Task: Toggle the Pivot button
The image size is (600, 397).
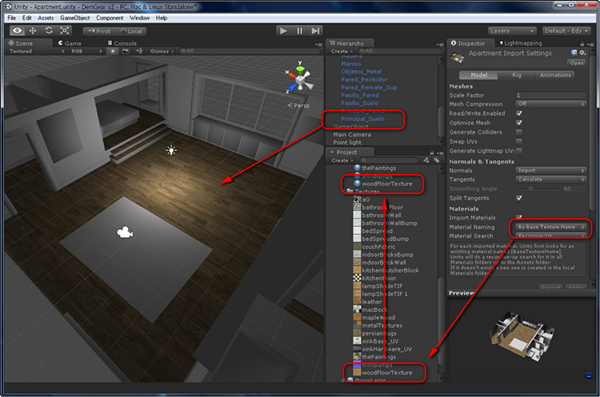Action: 99,31
